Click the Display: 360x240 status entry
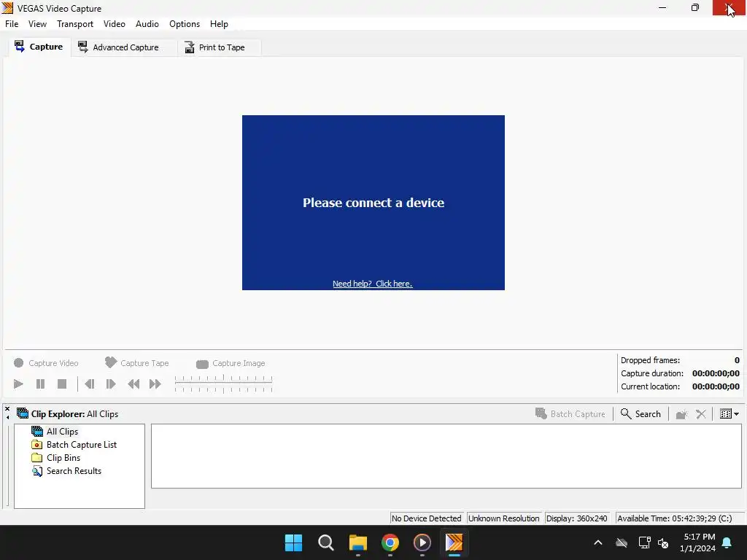Viewport: 747px width, 560px height. pos(576,518)
